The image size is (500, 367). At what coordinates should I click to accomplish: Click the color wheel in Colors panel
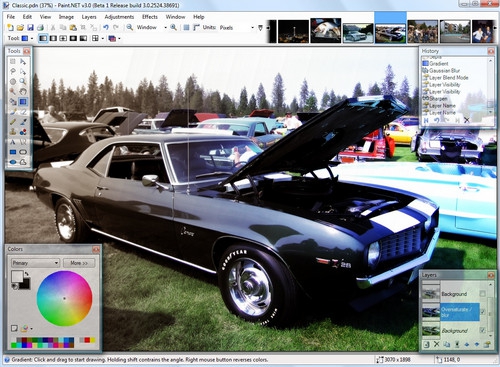tap(64, 298)
